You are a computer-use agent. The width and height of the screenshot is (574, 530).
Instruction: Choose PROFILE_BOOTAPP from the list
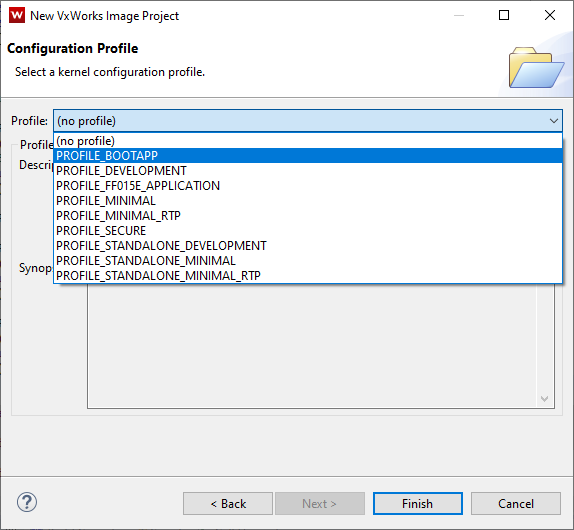[308, 156]
